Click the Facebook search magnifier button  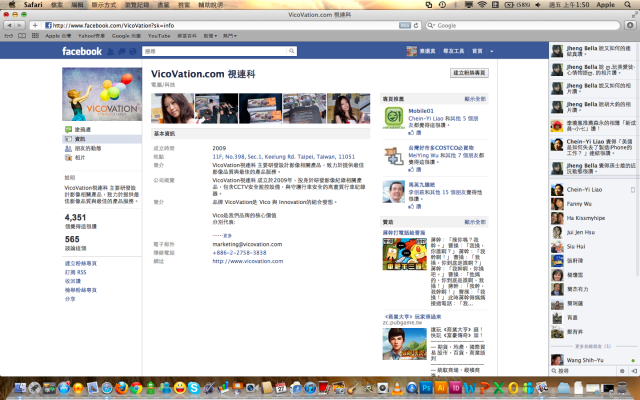291,51
